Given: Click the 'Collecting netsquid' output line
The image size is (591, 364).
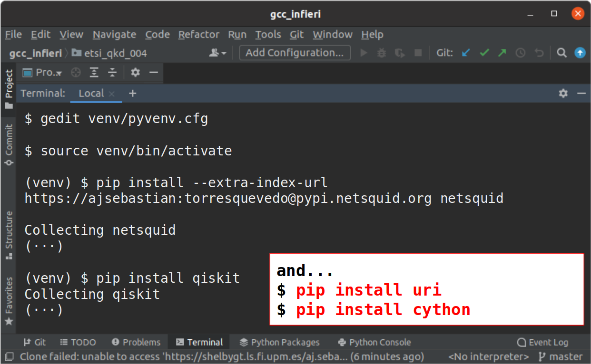Looking at the screenshot, I should [100, 230].
